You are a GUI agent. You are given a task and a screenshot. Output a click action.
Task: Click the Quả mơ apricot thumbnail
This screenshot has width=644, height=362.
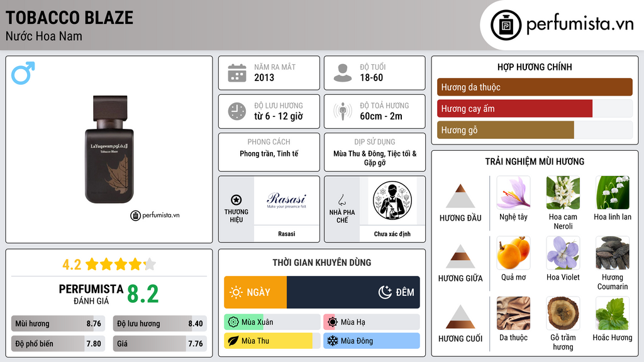point(513,253)
